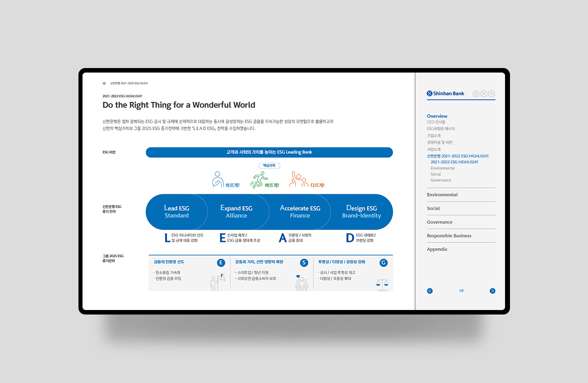This screenshot has height=383, width=588.
Task: Select the Design ESG Brand-Identity pill
Action: point(362,212)
